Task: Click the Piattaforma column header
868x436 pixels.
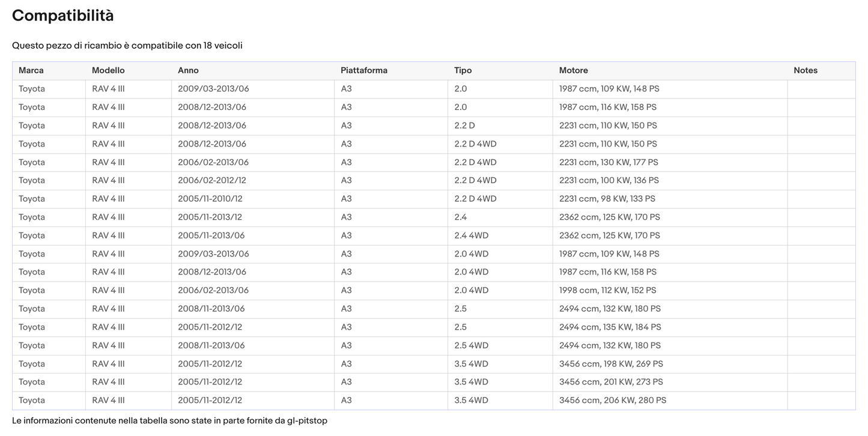Action: (364, 70)
